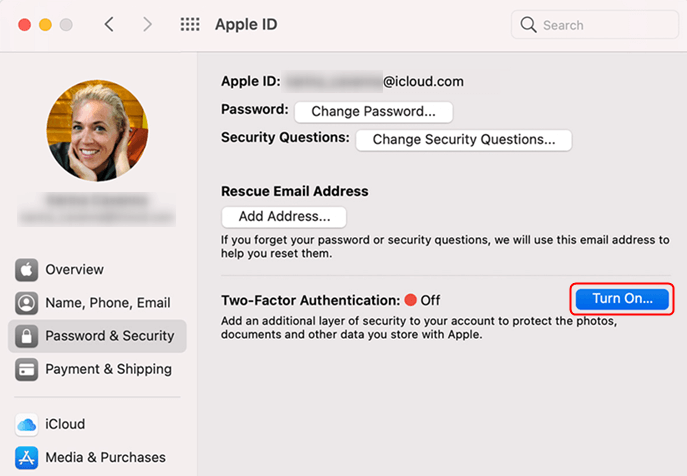Click inside the Search field
Image resolution: width=687 pixels, height=476 pixels.
(600, 25)
